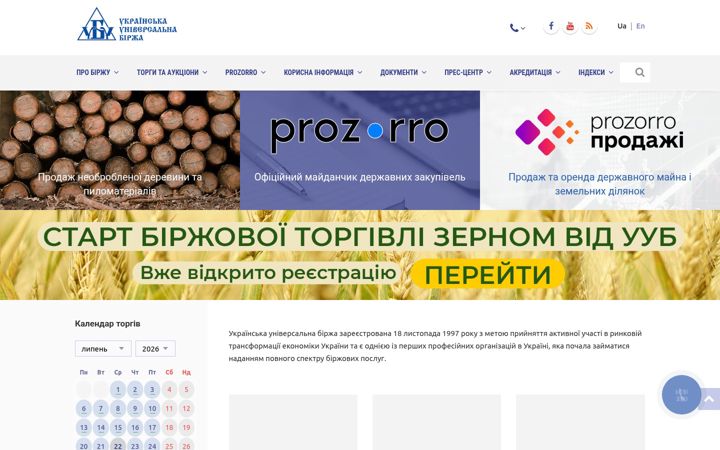Expand the АКРЕДИТАЦІЯ menu
The image size is (720, 450).
(535, 72)
